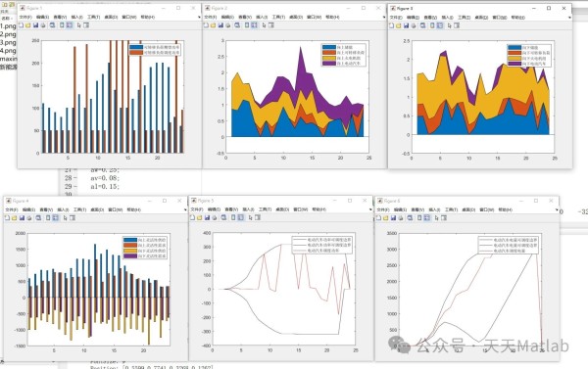
Task: Open dock arrow at Figure 4 menu bar end
Action: pos(185,209)
